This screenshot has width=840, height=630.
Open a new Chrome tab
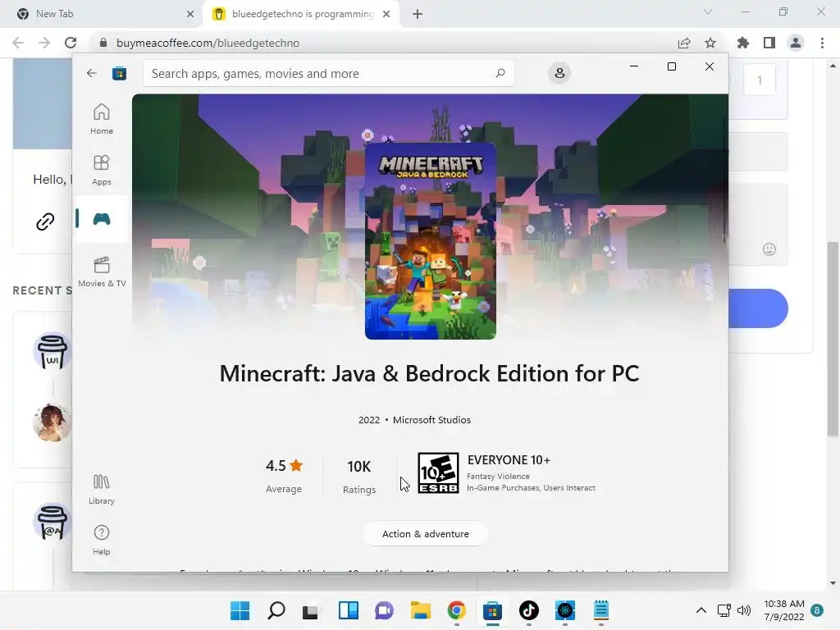pyautogui.click(x=418, y=14)
